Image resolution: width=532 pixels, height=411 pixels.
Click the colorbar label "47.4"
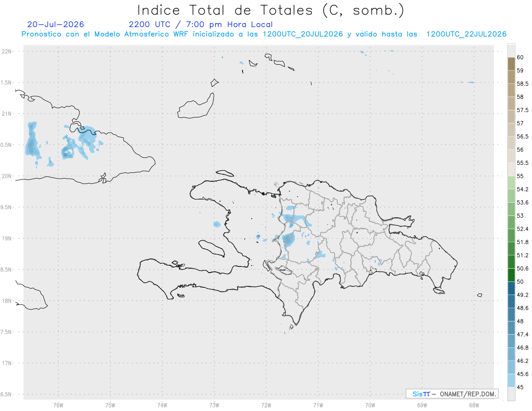tap(522, 334)
